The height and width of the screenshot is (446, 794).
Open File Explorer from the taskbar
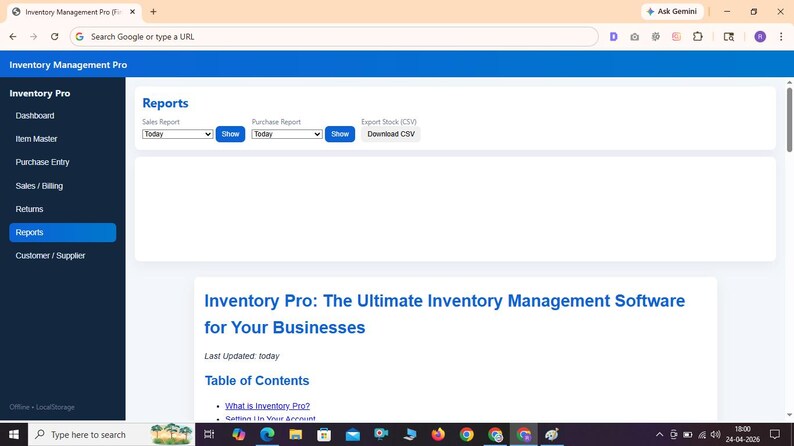[296, 434]
